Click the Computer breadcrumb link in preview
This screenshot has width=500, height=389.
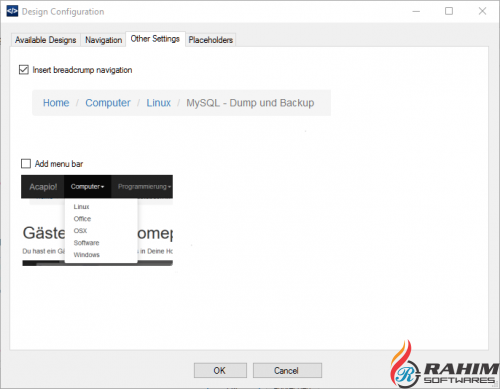coord(108,103)
